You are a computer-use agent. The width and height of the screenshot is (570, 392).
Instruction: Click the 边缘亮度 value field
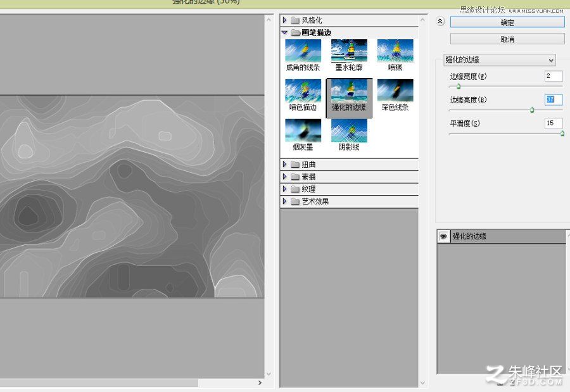pyautogui.click(x=554, y=99)
